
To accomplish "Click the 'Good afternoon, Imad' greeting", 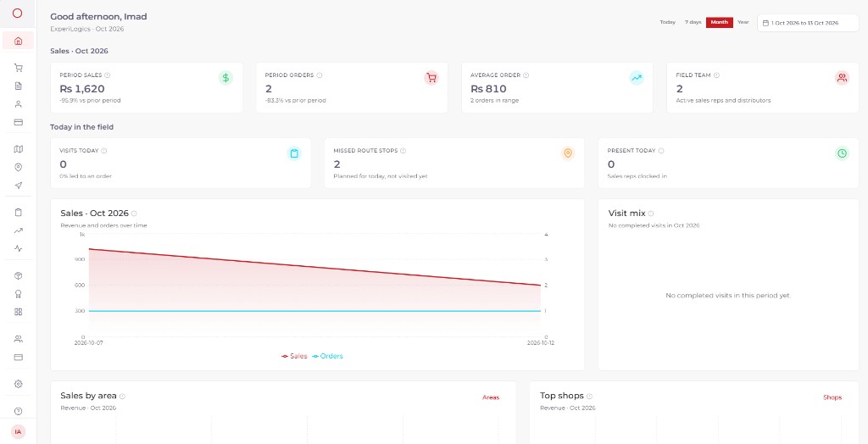I will click(x=98, y=17).
